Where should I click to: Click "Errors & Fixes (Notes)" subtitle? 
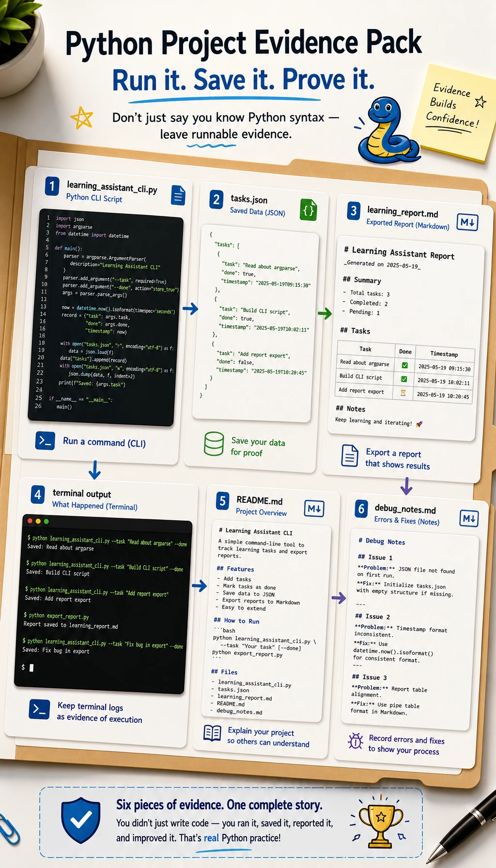407,521
